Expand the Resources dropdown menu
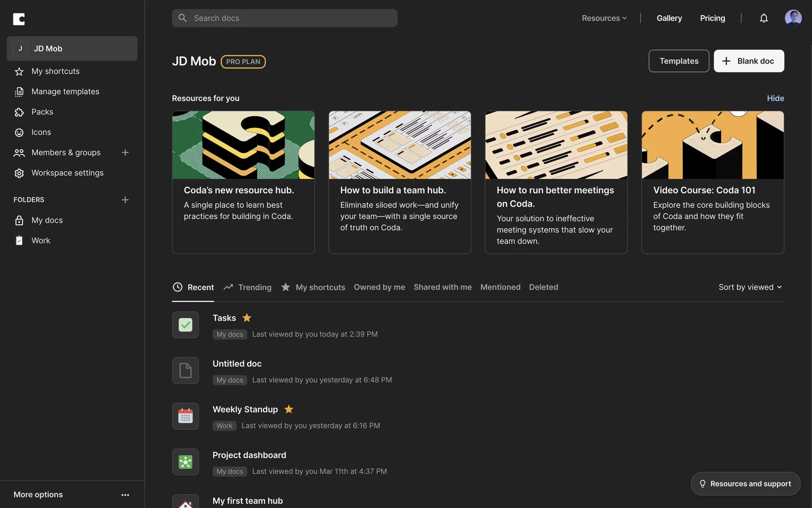 coord(604,18)
